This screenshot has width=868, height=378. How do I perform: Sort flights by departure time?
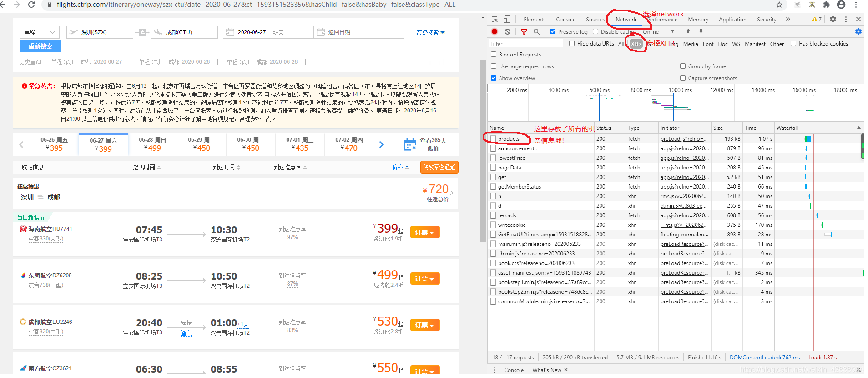(147, 167)
